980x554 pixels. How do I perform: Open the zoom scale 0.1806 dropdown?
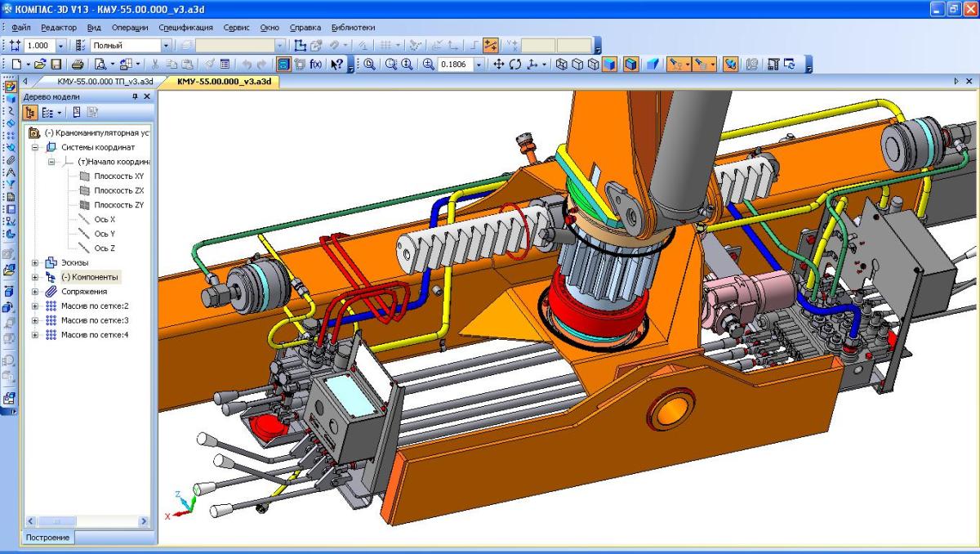pyautogui.click(x=479, y=64)
